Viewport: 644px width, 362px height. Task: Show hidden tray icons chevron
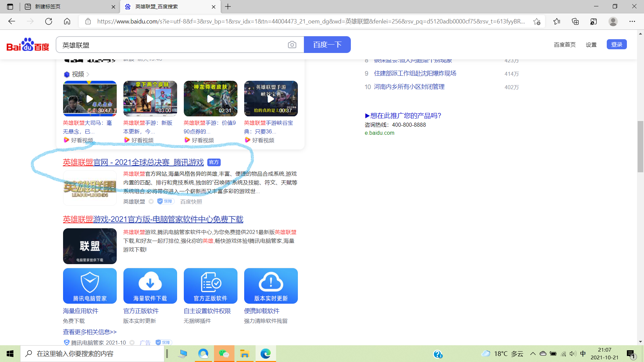point(533,354)
